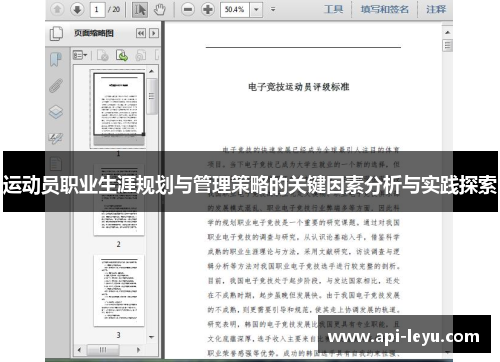
Task: Zoom out with the minus button
Action: pos(188,9)
